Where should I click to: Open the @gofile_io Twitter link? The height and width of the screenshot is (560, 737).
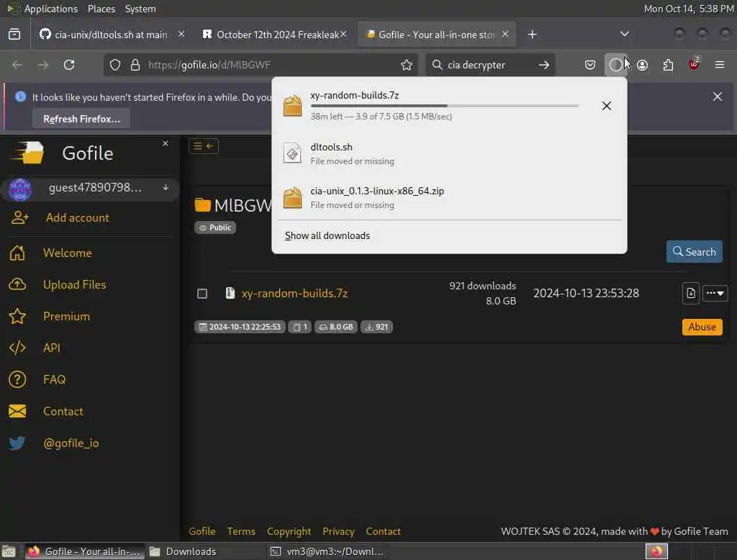[x=71, y=443]
